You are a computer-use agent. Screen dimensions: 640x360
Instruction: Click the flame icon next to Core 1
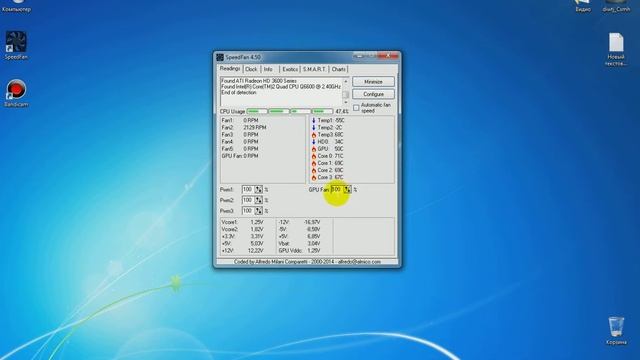(x=313, y=163)
